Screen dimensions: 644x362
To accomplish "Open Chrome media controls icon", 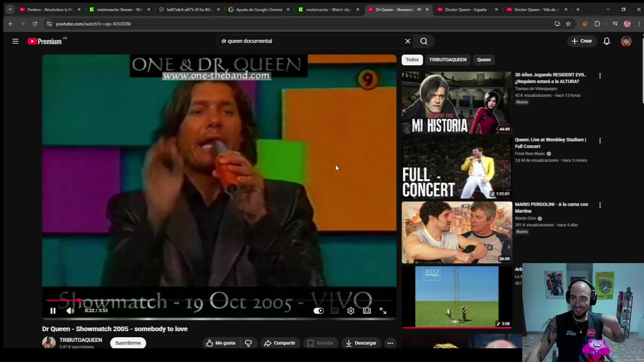I will pos(615,24).
